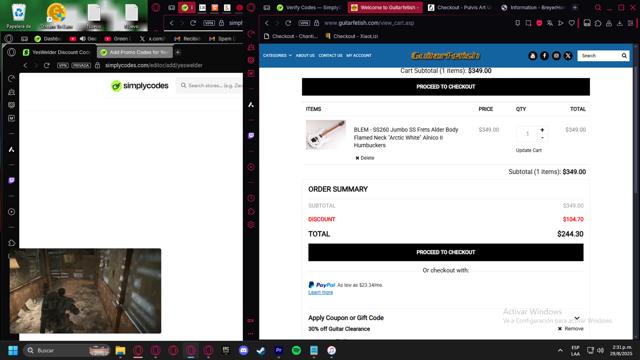This screenshot has height=360, width=640.
Task: Expand the Categories dropdown menu
Action: pos(277,56)
